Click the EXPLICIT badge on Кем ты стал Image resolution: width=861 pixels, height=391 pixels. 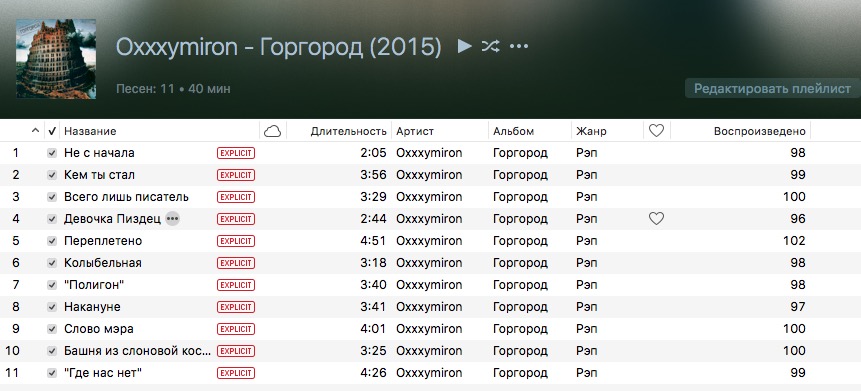click(236, 175)
